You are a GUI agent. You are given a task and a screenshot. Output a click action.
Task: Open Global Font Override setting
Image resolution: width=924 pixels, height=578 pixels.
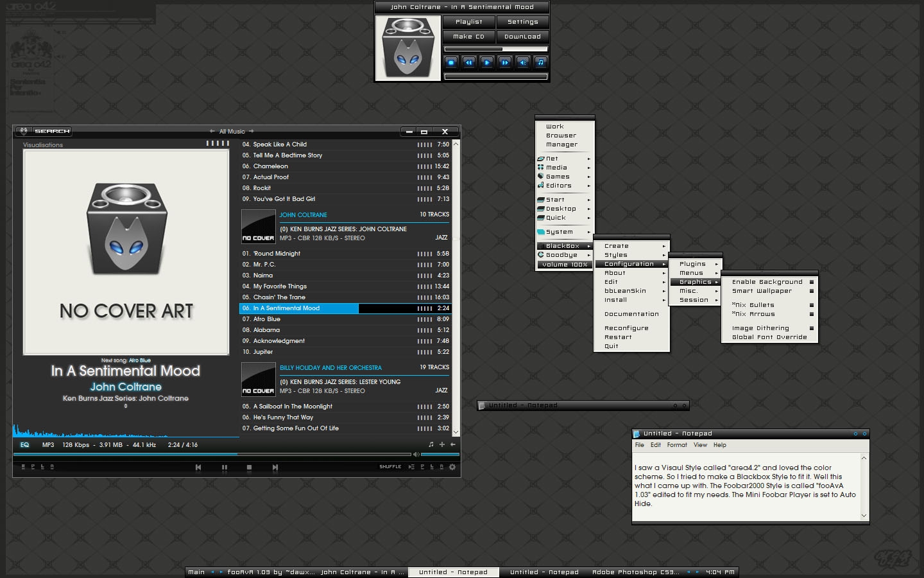point(770,337)
